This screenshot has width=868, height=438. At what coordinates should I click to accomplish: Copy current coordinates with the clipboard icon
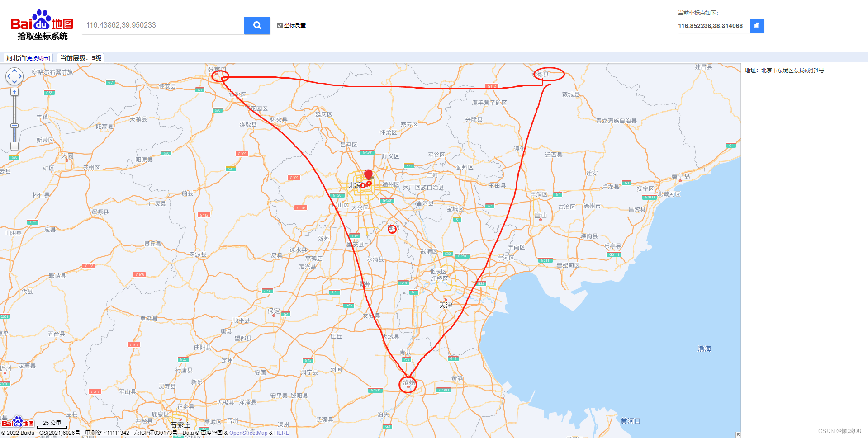757,26
